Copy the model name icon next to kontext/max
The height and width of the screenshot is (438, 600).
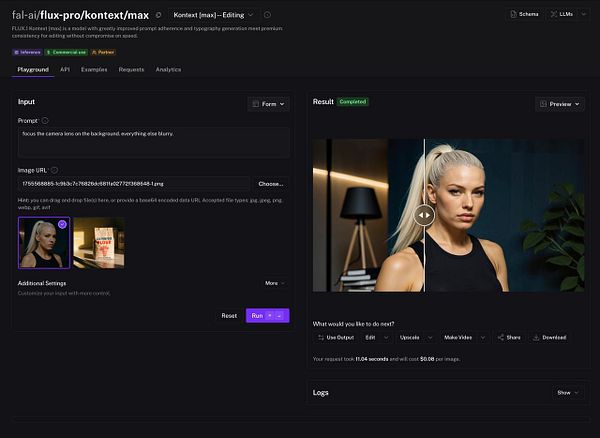coord(158,15)
